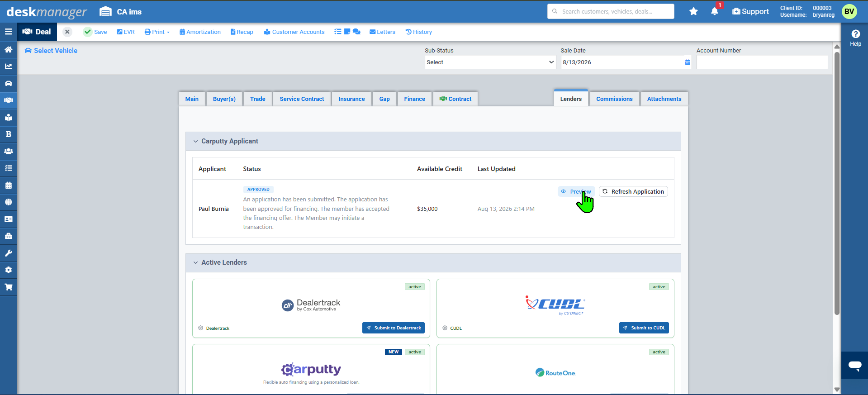Open the sidebar ID card icon
Viewport: 868px width, 395px height.
[x=8, y=219]
